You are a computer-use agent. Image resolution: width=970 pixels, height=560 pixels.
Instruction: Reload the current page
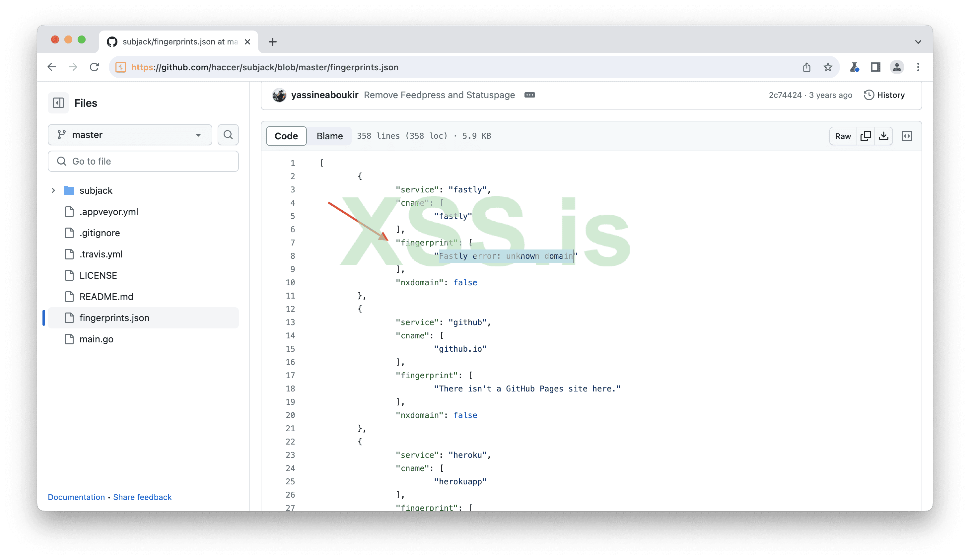[x=94, y=67]
